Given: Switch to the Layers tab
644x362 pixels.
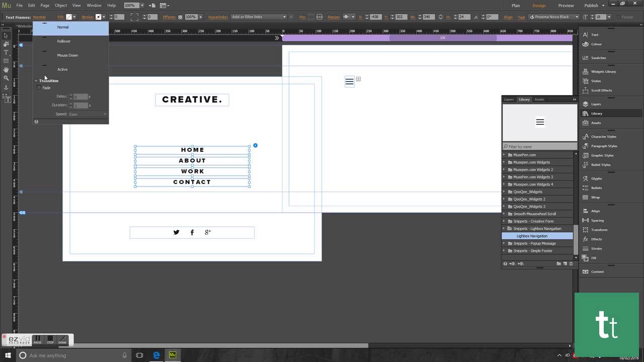Looking at the screenshot, I should click(x=509, y=100).
